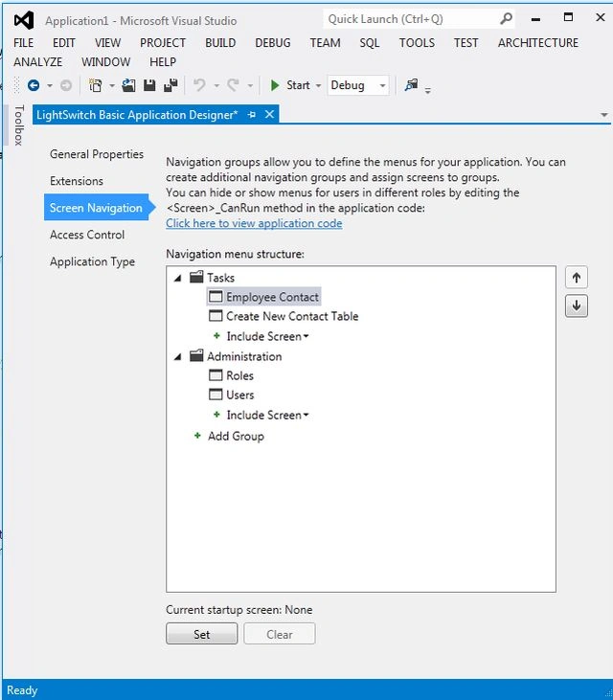Click the Add Group link

[x=236, y=436]
